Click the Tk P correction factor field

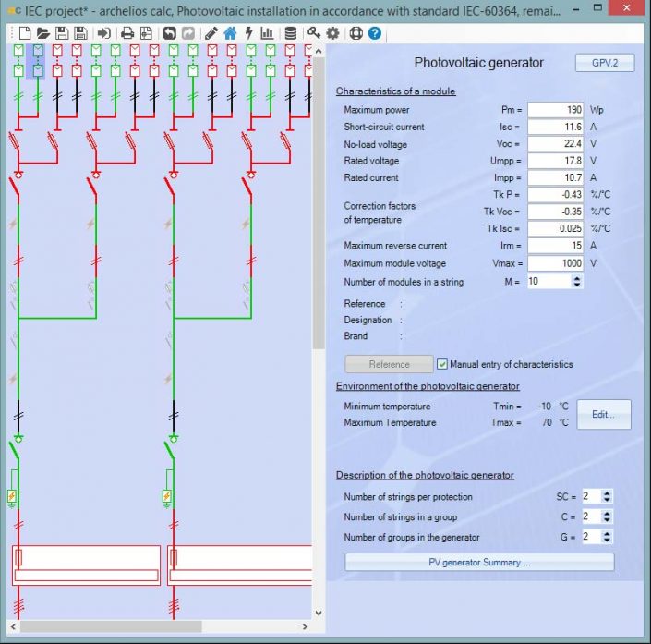pyautogui.click(x=556, y=194)
